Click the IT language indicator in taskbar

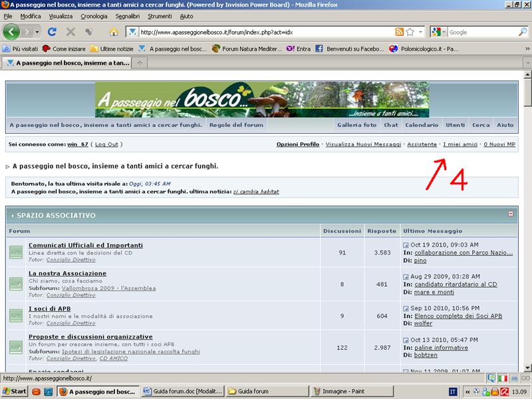click(453, 392)
